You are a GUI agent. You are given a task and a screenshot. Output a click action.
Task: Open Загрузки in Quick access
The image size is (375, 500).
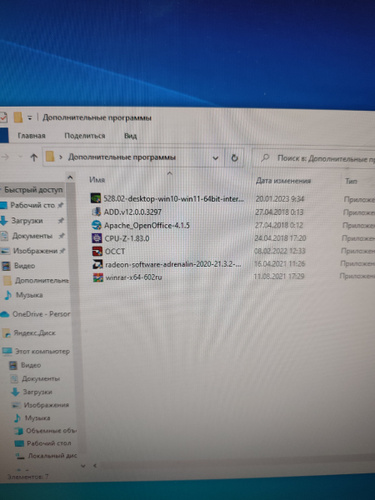27,221
